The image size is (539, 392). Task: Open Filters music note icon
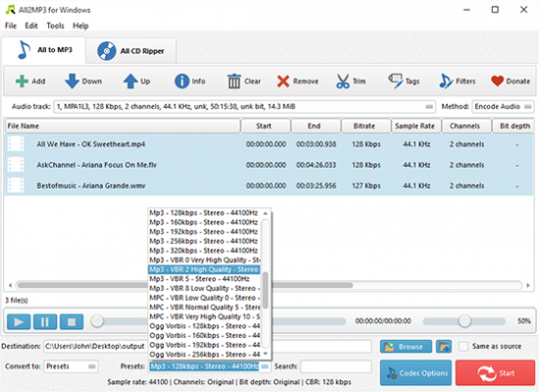click(446, 81)
